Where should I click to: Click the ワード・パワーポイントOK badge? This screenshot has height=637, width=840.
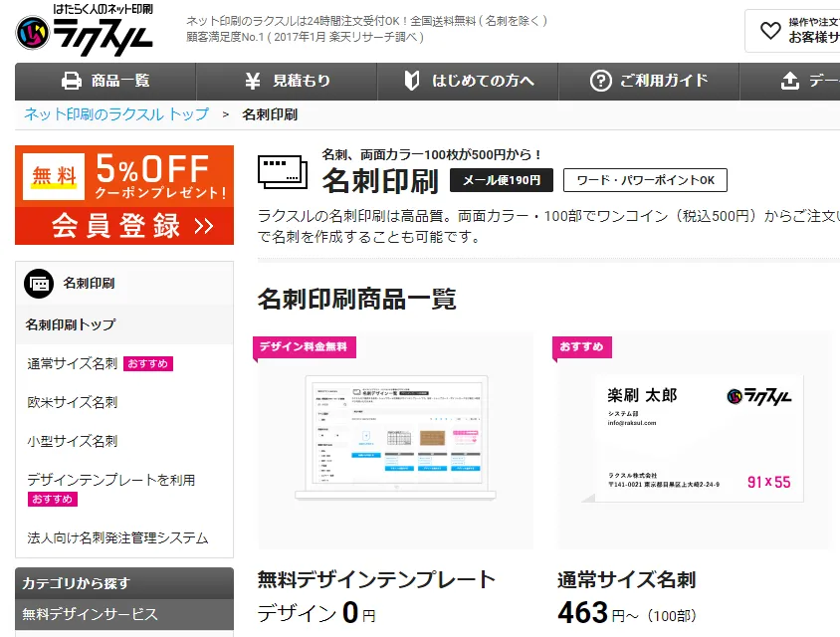pos(645,180)
